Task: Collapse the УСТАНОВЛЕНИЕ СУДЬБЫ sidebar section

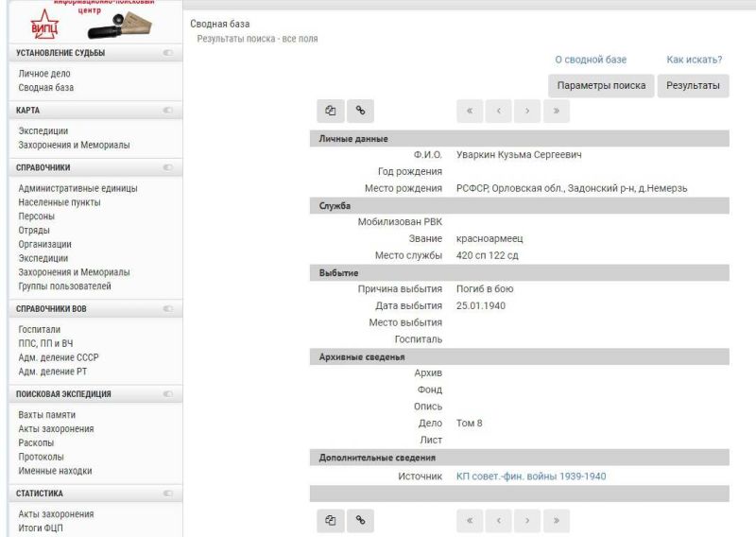Action: coord(168,53)
